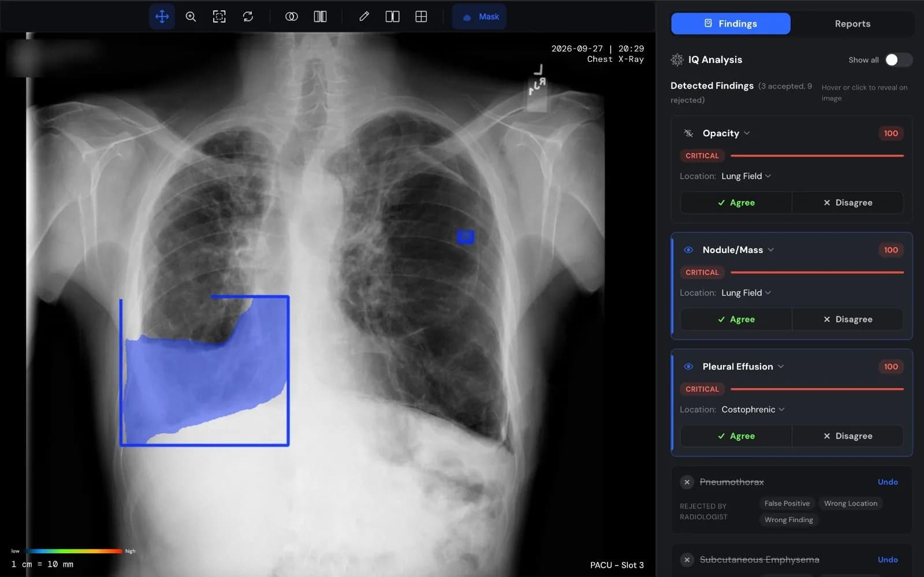
Task: Hide the Nodule/Mass overlay on image
Action: pos(688,250)
